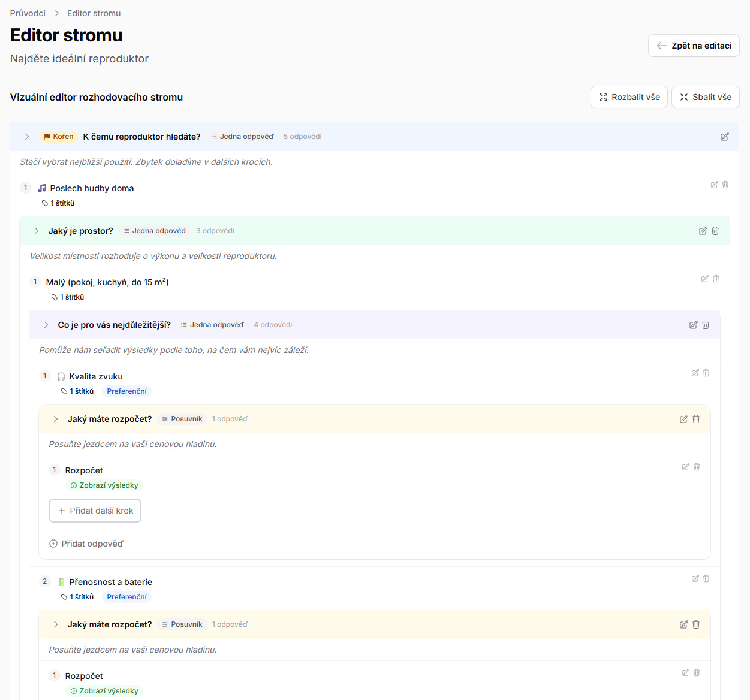Edit the 'Co je pro vás nejdůležitější?' question
The image size is (750, 700).
[694, 325]
